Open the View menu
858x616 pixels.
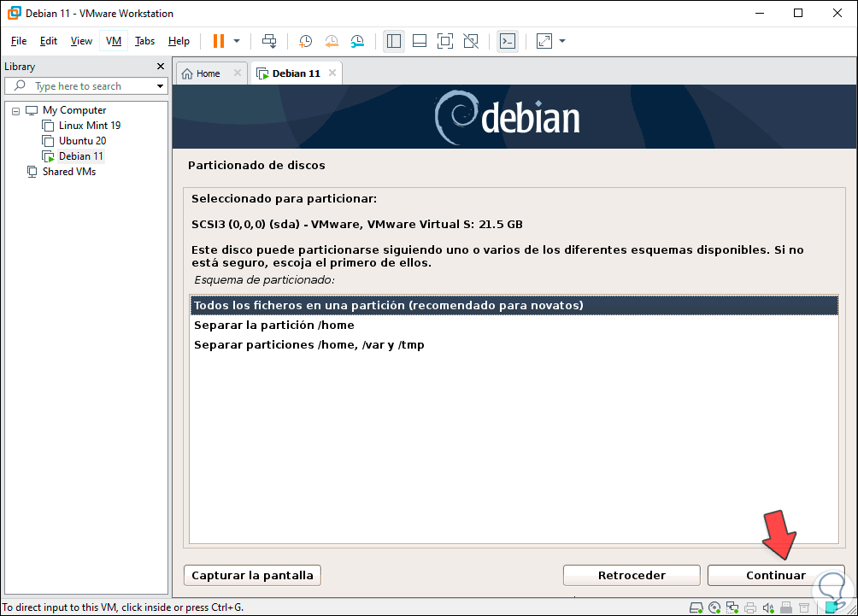coord(81,41)
